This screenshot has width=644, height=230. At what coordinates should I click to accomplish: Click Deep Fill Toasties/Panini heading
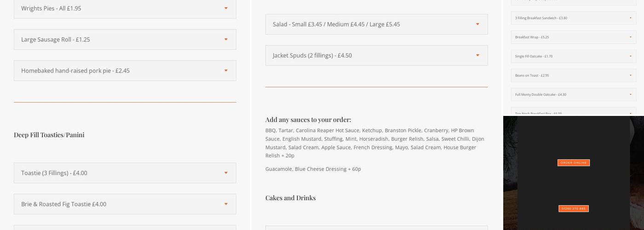(x=49, y=135)
